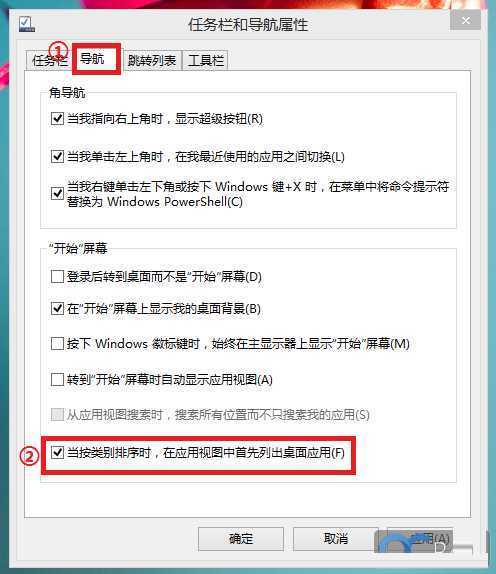Toggle 在我最近使用的应用之间切换(L) checkbox
496x574 pixels.
pyautogui.click(x=57, y=157)
